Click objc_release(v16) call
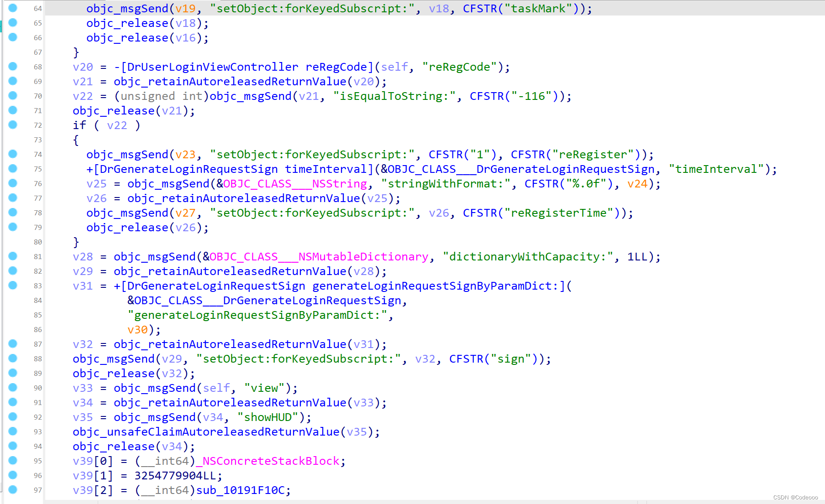The image size is (825, 504). pyautogui.click(x=144, y=38)
